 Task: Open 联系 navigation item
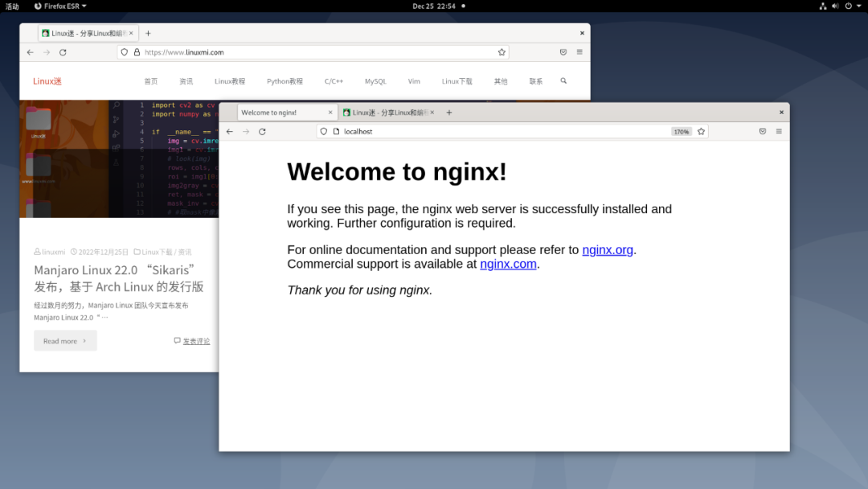click(x=536, y=81)
